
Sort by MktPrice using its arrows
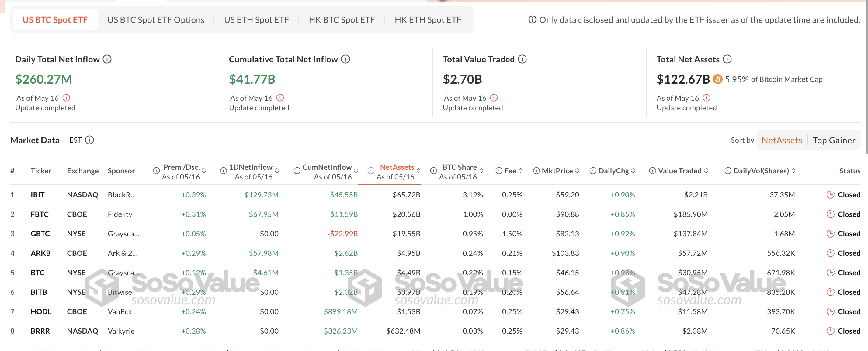(x=577, y=171)
